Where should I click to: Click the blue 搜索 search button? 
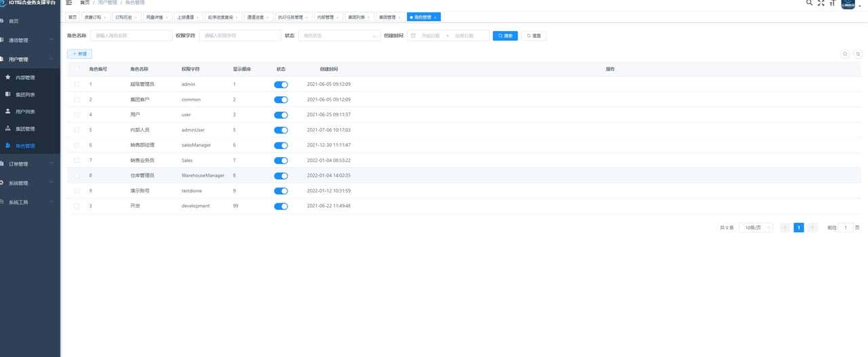[x=505, y=35]
